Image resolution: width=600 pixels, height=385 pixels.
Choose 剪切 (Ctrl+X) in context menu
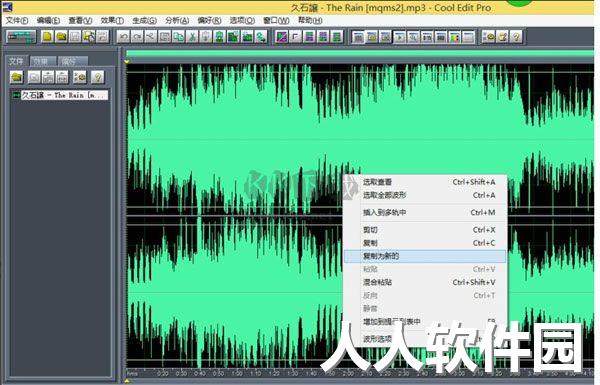coord(426,230)
